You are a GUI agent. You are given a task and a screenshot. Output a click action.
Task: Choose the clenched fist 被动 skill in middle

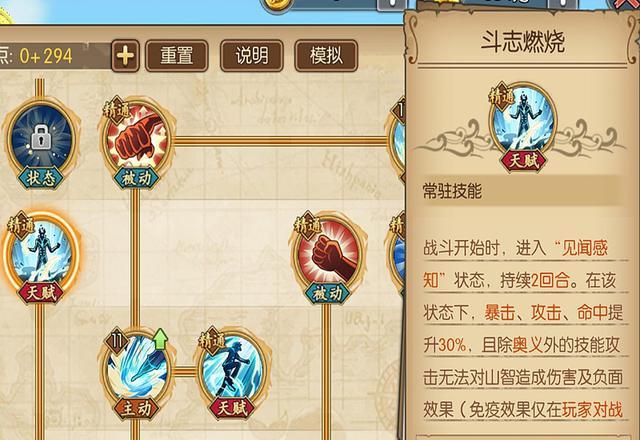click(x=327, y=252)
